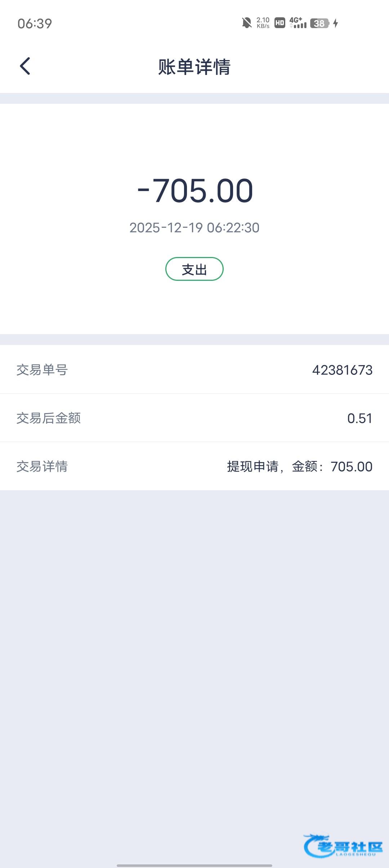Tap the battery level 38 icon
This screenshot has height=868, width=389.
pyautogui.click(x=319, y=23)
